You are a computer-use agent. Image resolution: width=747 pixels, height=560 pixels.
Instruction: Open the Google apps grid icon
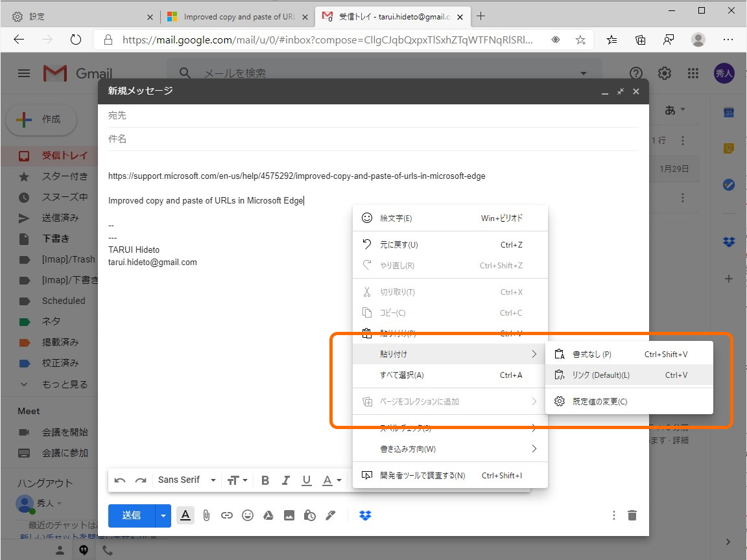[x=693, y=73]
